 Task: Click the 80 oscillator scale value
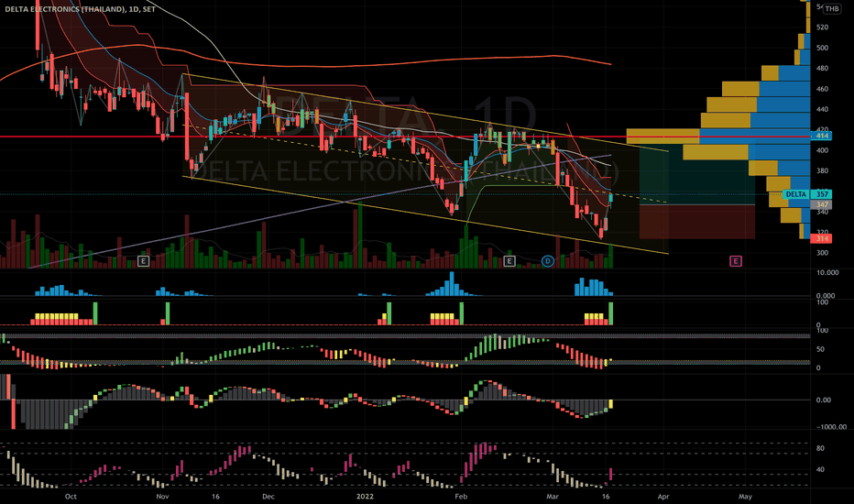pos(820,448)
